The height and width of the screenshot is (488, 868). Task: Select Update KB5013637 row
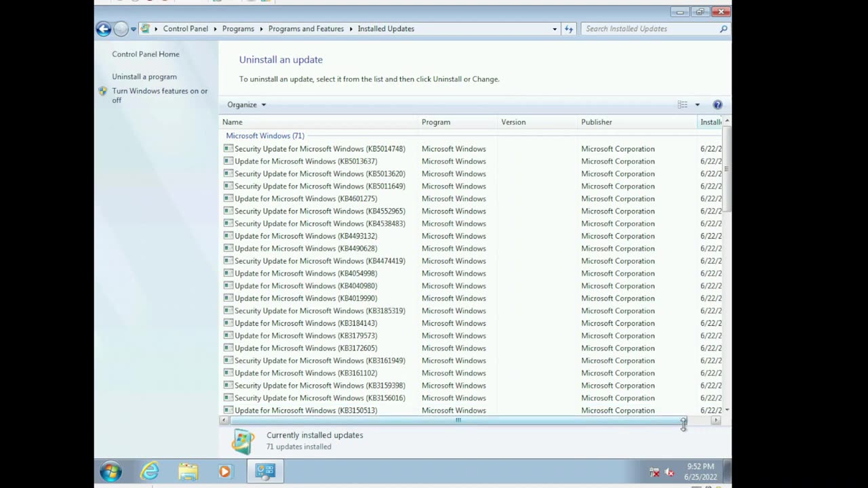(x=471, y=161)
